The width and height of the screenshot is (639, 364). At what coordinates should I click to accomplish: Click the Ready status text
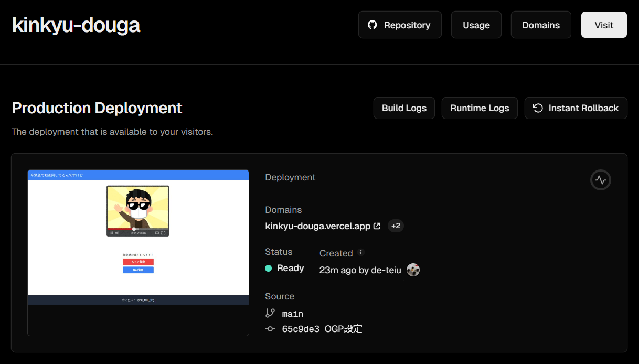point(291,268)
